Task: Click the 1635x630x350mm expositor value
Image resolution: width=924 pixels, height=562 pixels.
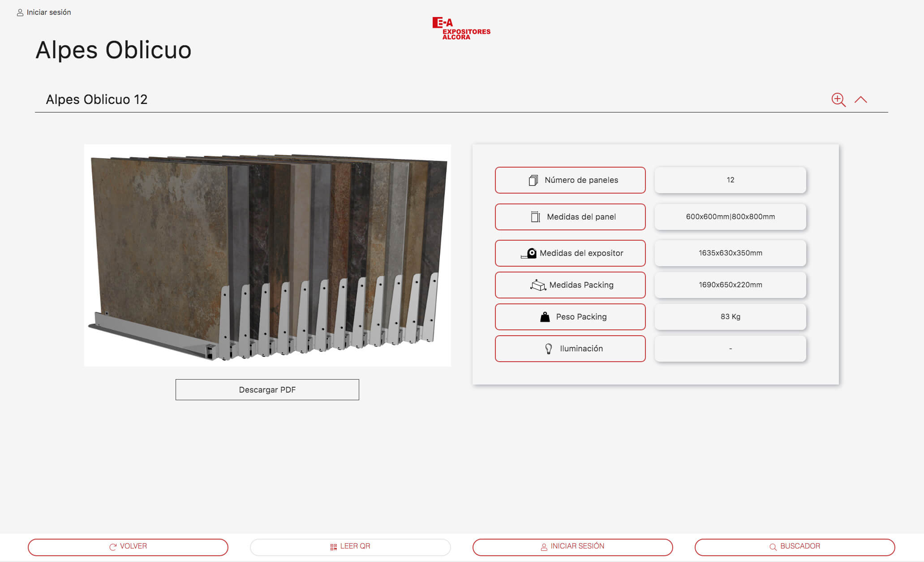Action: [x=730, y=253]
